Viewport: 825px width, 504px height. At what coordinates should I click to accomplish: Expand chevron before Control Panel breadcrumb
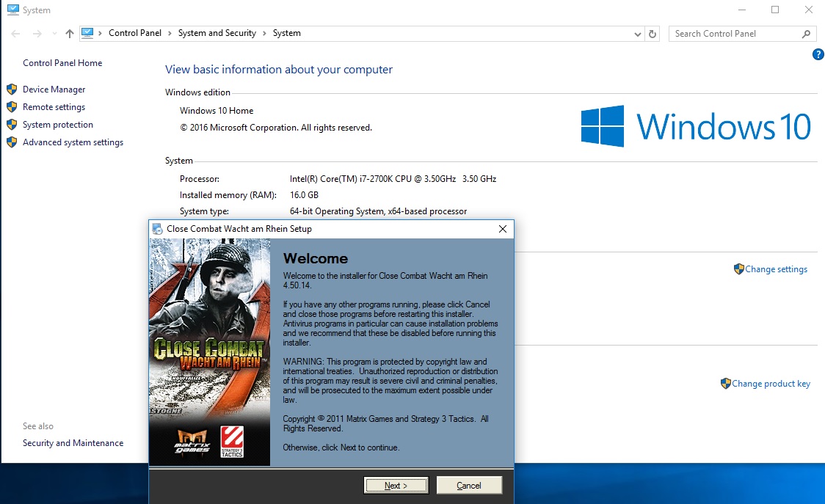click(100, 33)
